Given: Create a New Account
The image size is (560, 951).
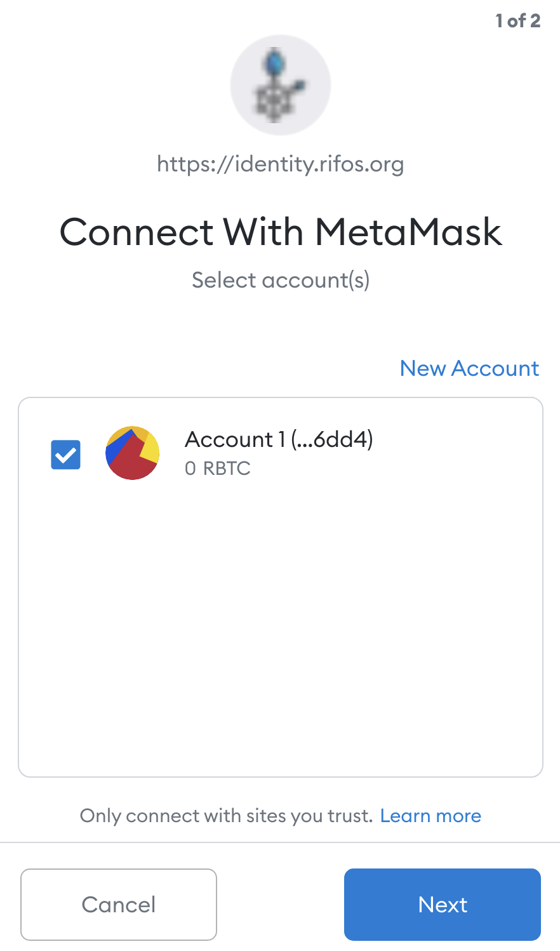Looking at the screenshot, I should pos(469,368).
